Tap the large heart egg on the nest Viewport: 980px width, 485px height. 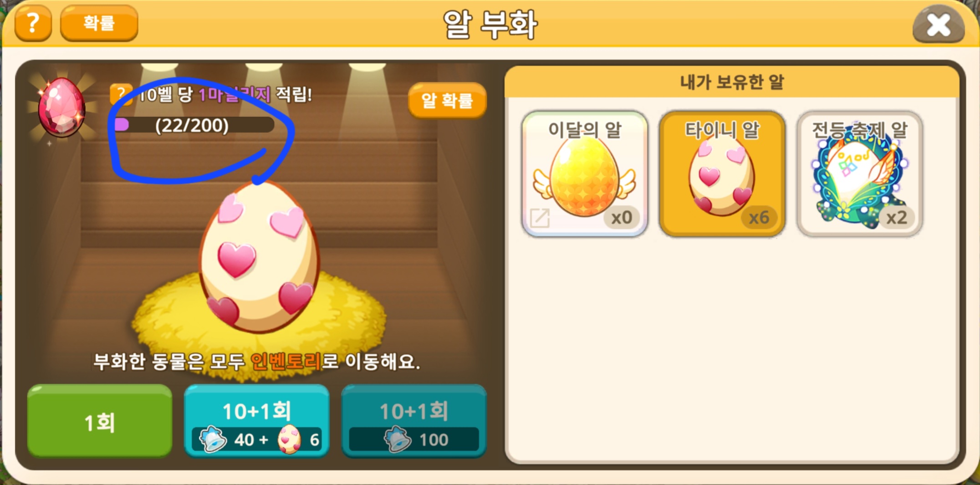coord(259,257)
